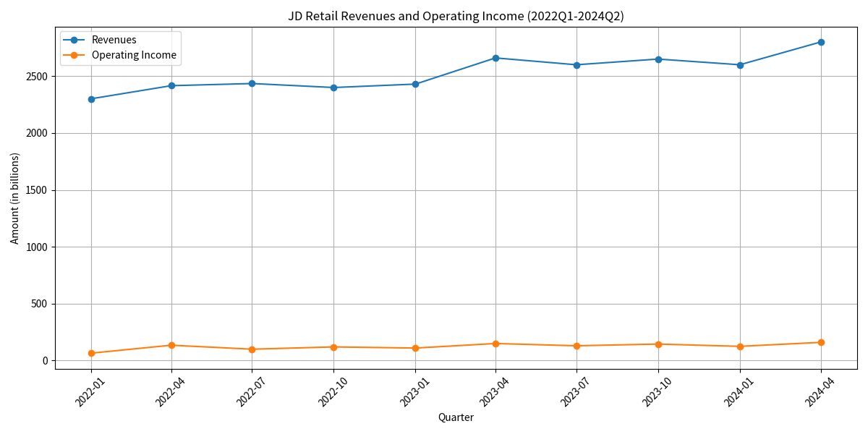The image size is (868, 434).
Task: Pick the Operating Income point at 2023-07
Action: (x=576, y=346)
